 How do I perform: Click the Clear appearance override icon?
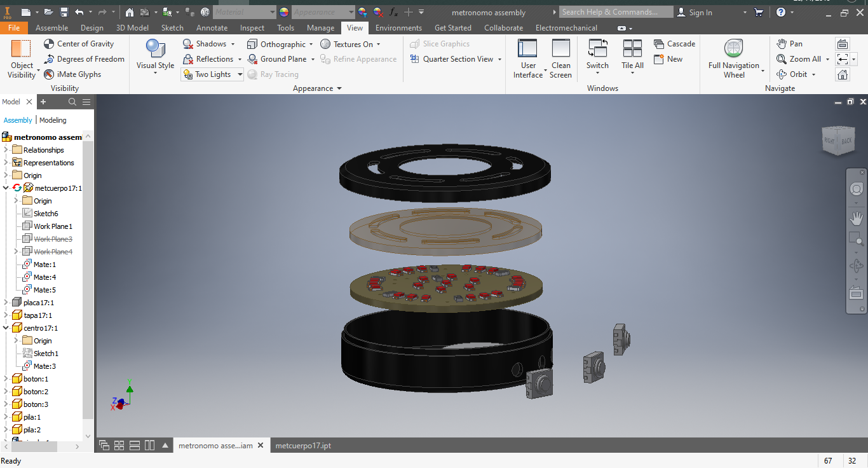coord(378,12)
